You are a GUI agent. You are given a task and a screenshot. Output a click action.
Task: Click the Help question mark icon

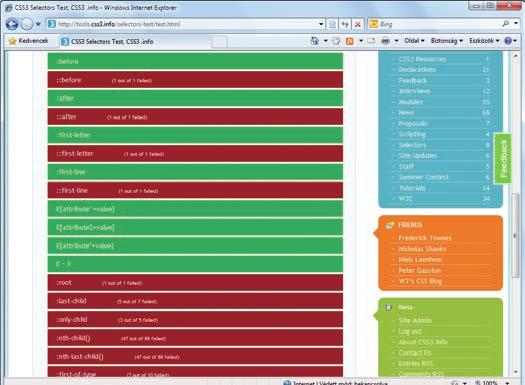click(x=508, y=41)
